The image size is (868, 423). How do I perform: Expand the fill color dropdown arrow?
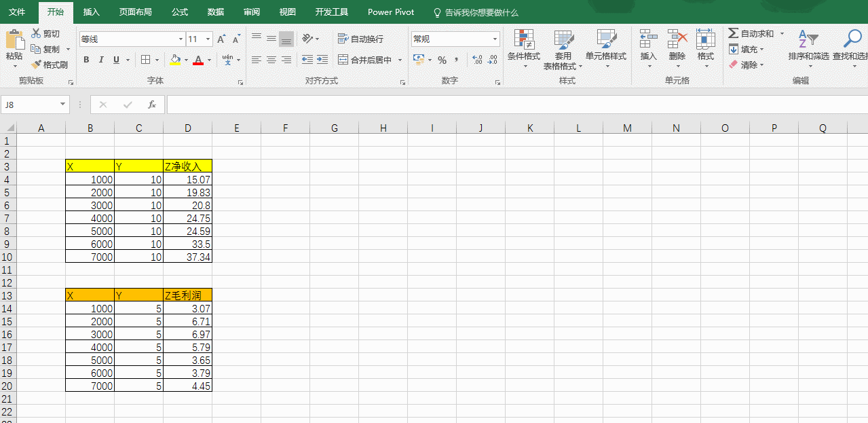186,60
